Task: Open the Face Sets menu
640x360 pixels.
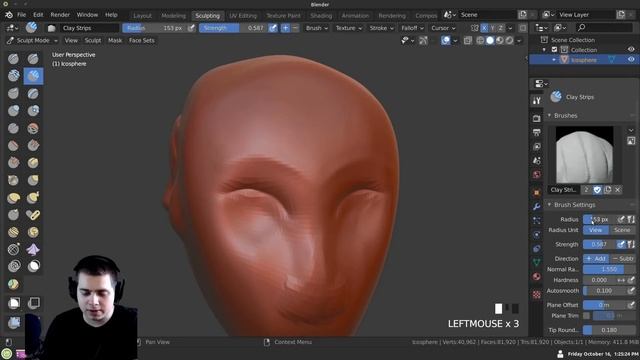Action: pos(142,40)
